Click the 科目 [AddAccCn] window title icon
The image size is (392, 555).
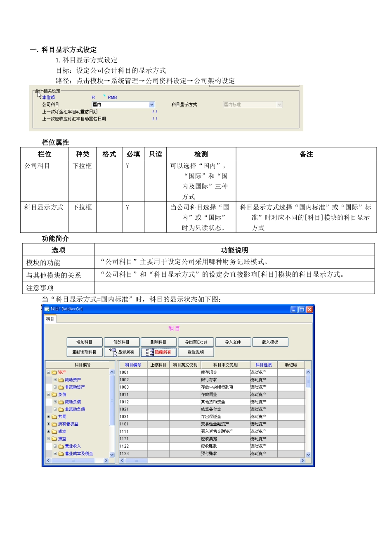(x=47, y=309)
